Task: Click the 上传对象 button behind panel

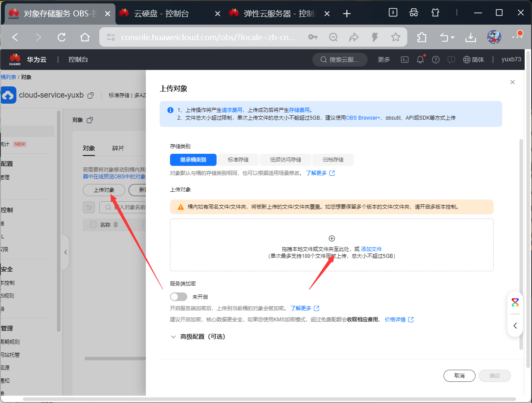Action: tap(104, 190)
